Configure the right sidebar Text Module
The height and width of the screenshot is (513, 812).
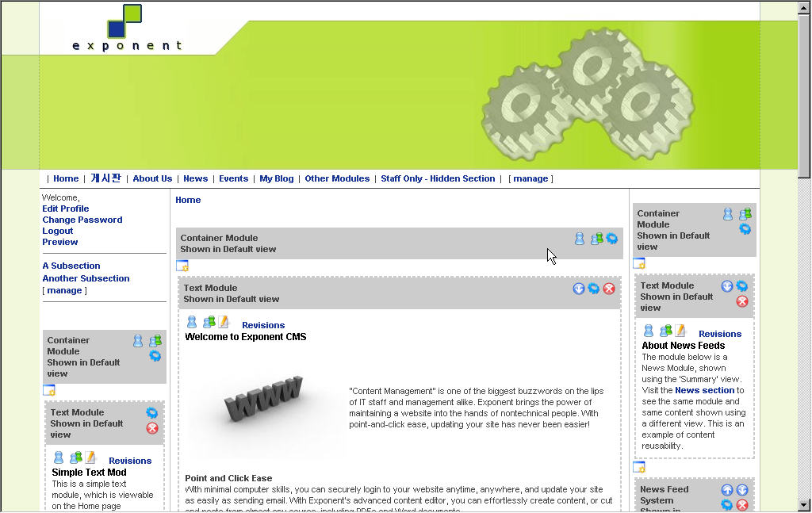(x=742, y=286)
